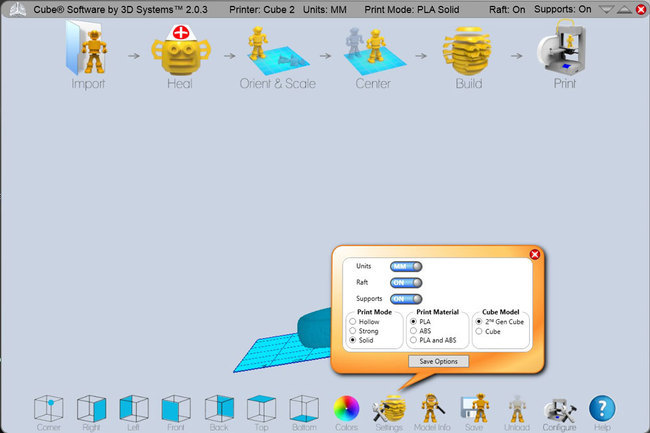Screen dimensions: 650x433
Task: Switch to Bottom view
Action: point(304,408)
